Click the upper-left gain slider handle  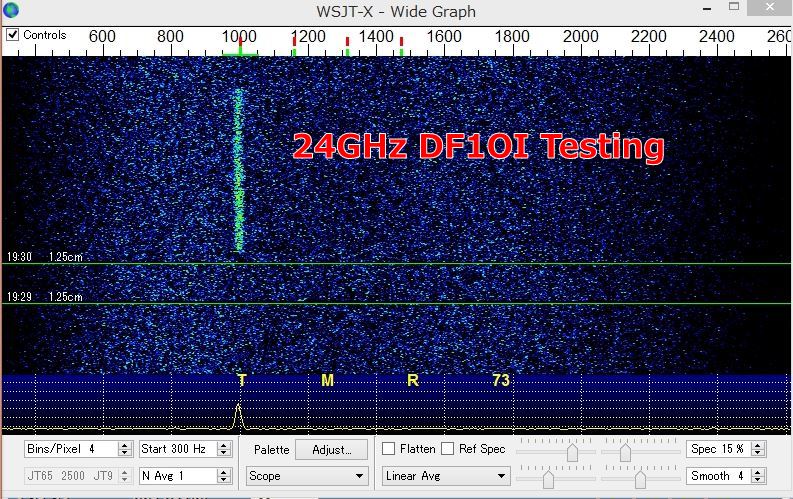tap(572, 451)
